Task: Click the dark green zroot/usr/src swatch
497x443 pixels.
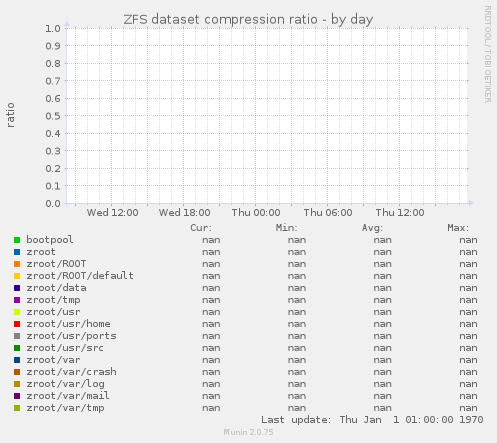Action: [17, 348]
